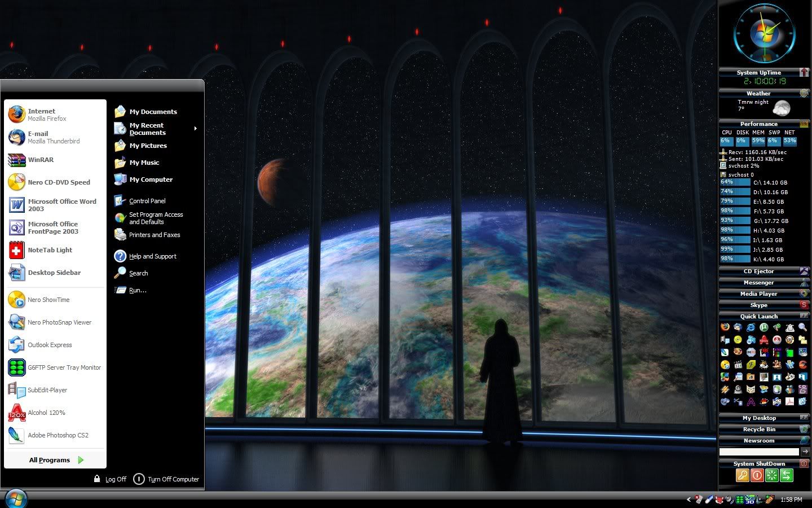The image size is (812, 508).
Task: Click Windows Start orb button
Action: click(x=16, y=499)
